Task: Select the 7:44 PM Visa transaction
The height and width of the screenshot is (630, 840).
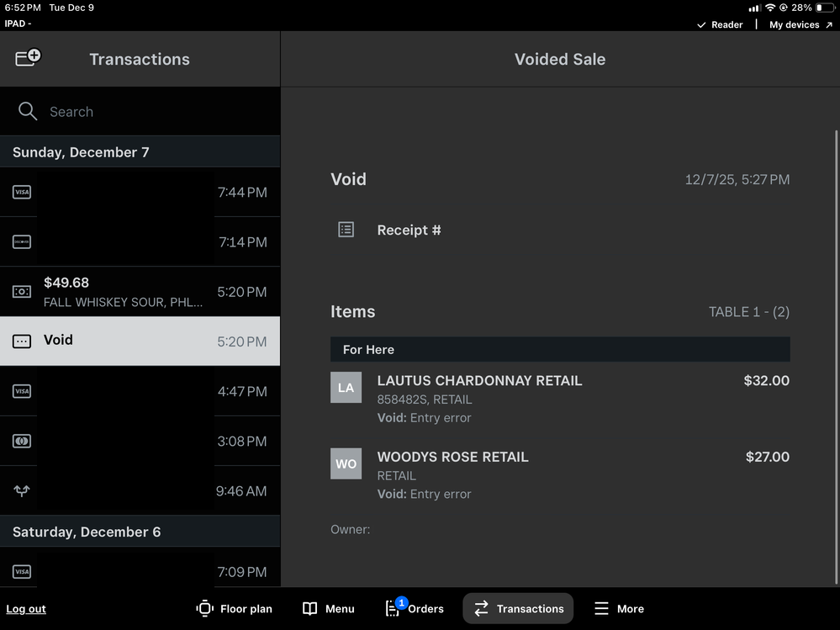Action: (140, 193)
